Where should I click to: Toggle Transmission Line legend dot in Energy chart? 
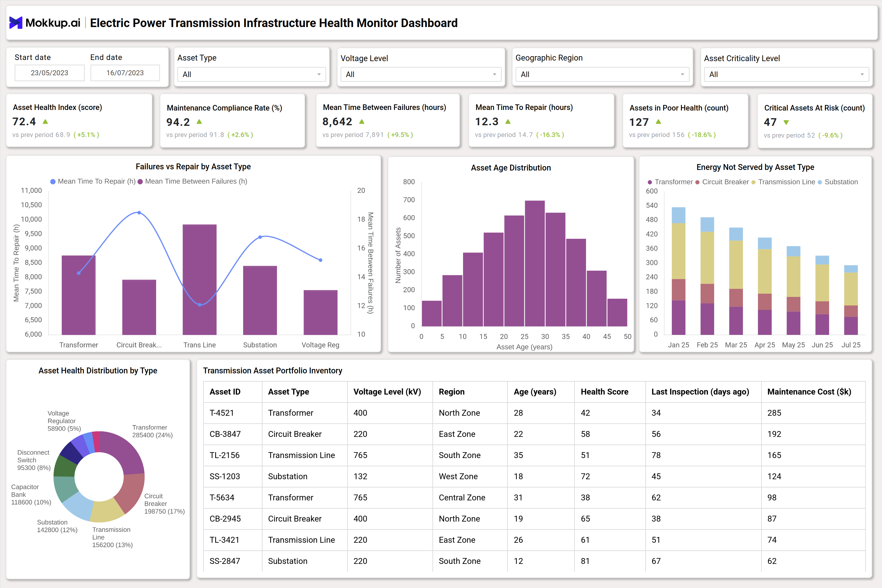[753, 182]
